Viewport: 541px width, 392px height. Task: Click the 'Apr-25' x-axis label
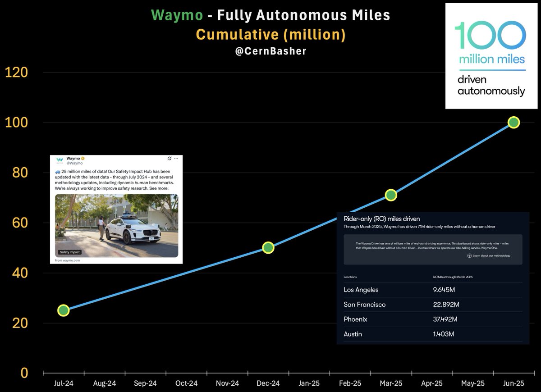click(432, 383)
